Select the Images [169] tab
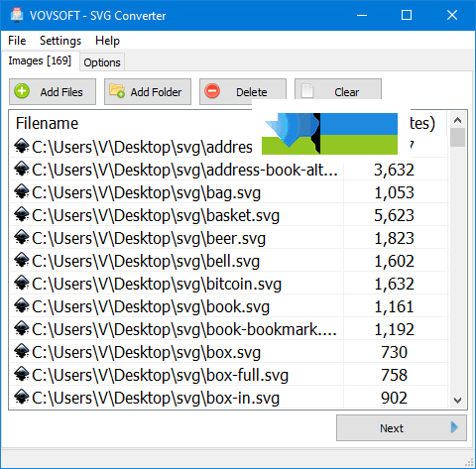The height and width of the screenshot is (469, 476). 40,60
